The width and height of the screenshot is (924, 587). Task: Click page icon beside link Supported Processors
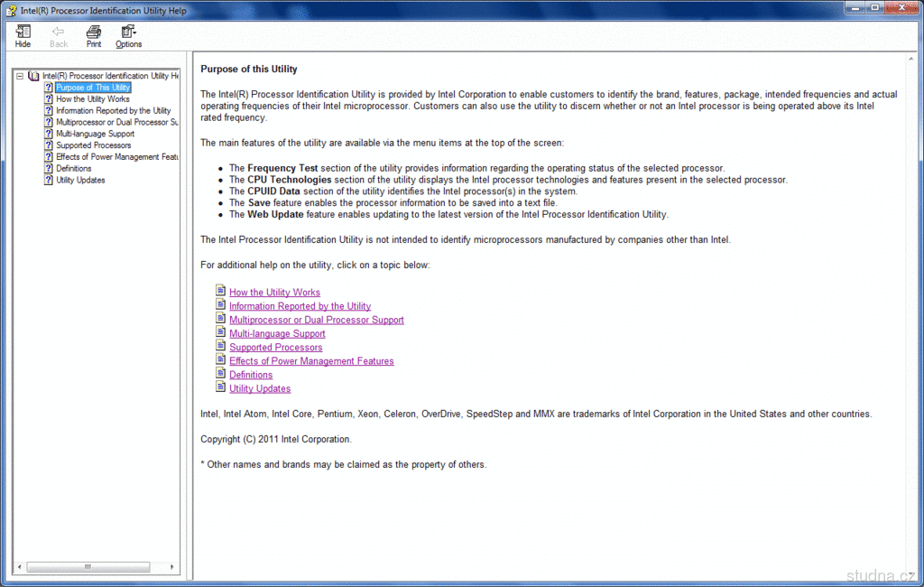coord(220,346)
